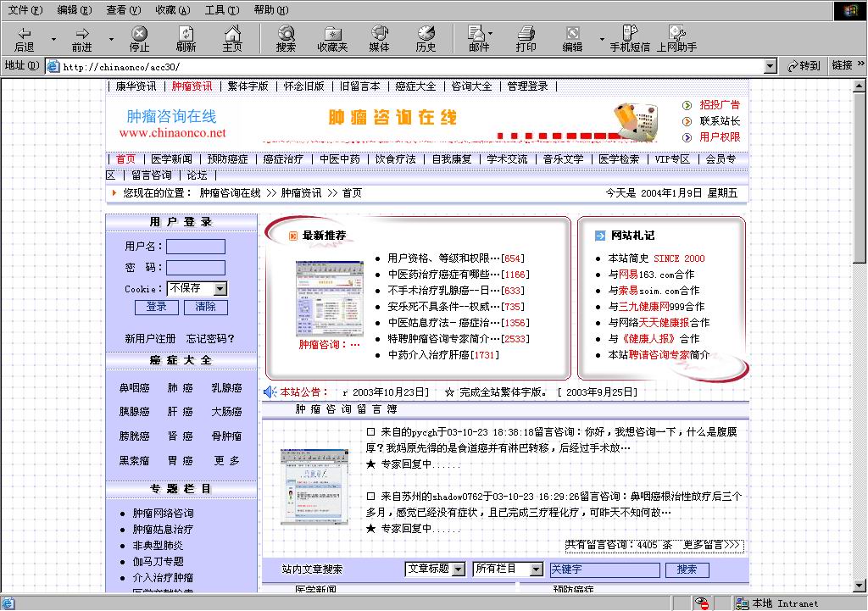868x611 pixels.
Task: Open the 肺癌 link in 癌症大全
Action: [x=180, y=388]
